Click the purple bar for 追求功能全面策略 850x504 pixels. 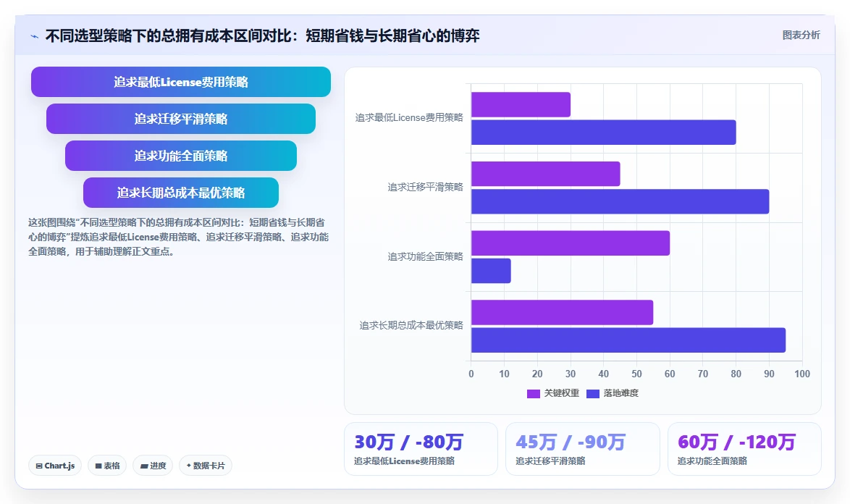pos(571,243)
